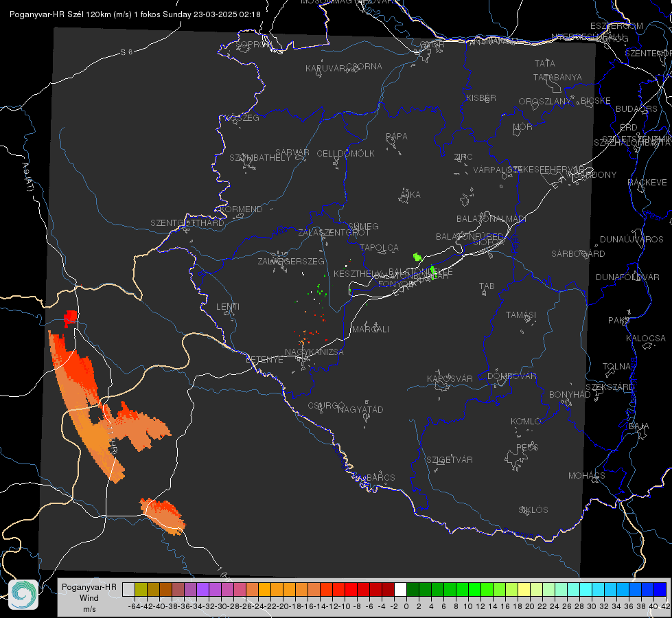672x618 pixels.
Task: Click the 'Poganyvar-HR Szél 120km' title text
Action: coord(60,14)
